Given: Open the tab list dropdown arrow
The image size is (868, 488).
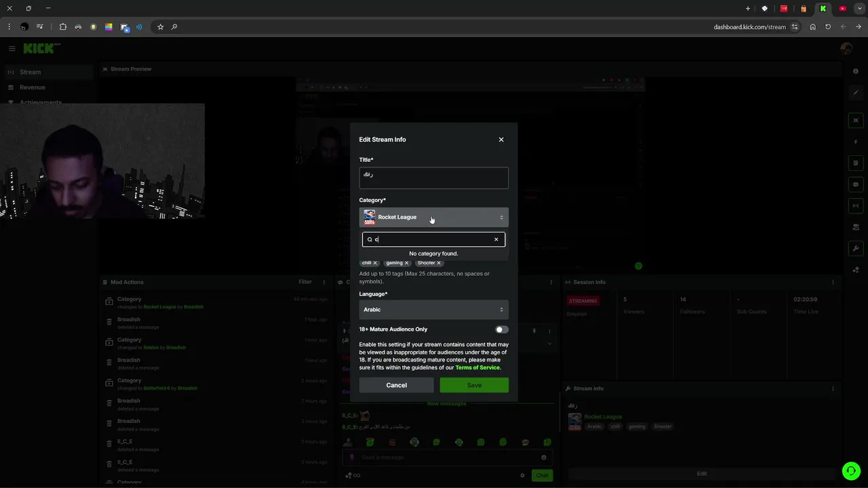Looking at the screenshot, I should tap(860, 9).
